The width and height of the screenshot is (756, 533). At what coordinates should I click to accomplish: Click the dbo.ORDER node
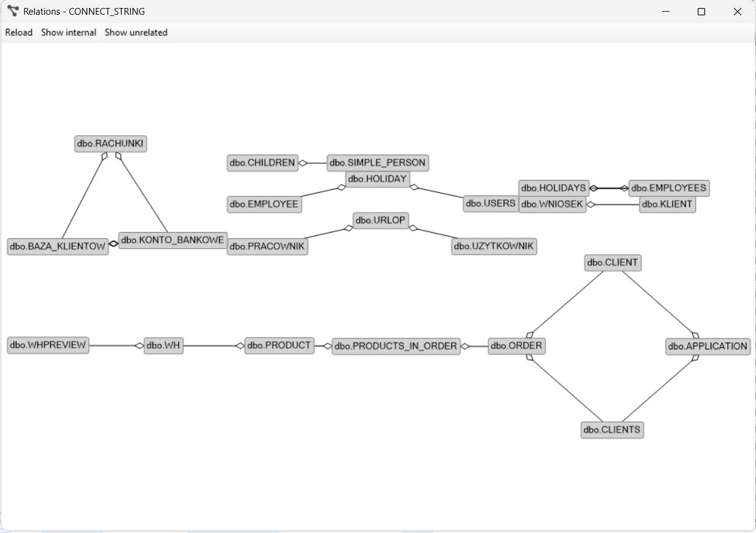517,346
